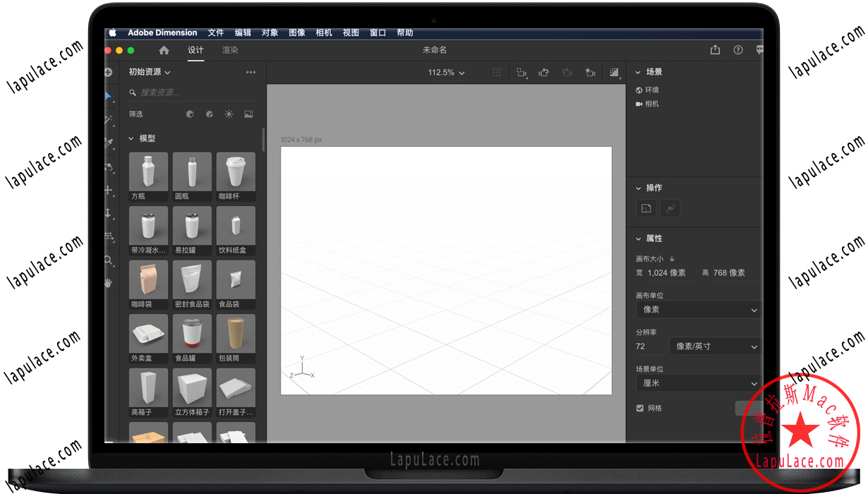
Task: Toggle the 网格 grid checkbox
Action: click(x=639, y=408)
